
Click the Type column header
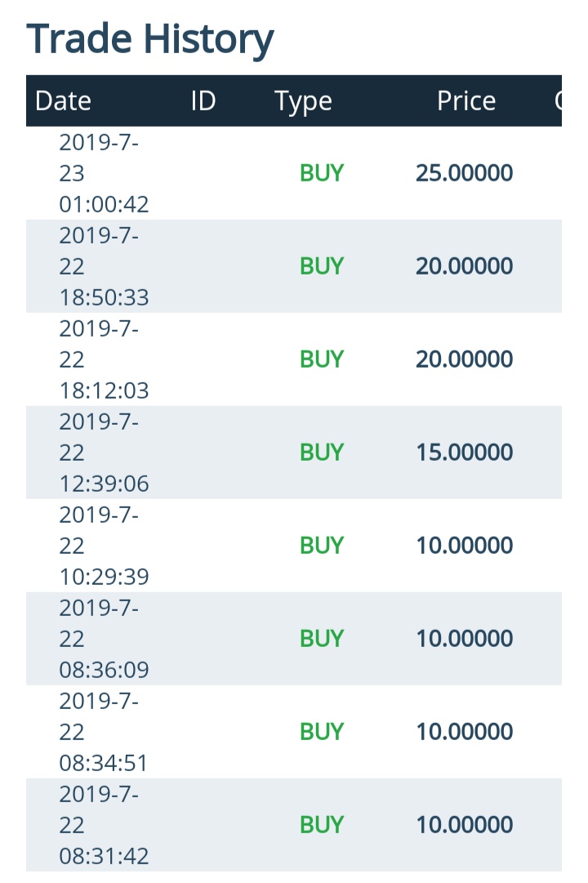click(x=303, y=102)
